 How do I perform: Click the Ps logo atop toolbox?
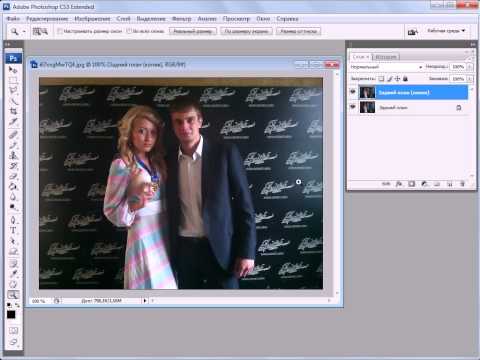click(13, 58)
